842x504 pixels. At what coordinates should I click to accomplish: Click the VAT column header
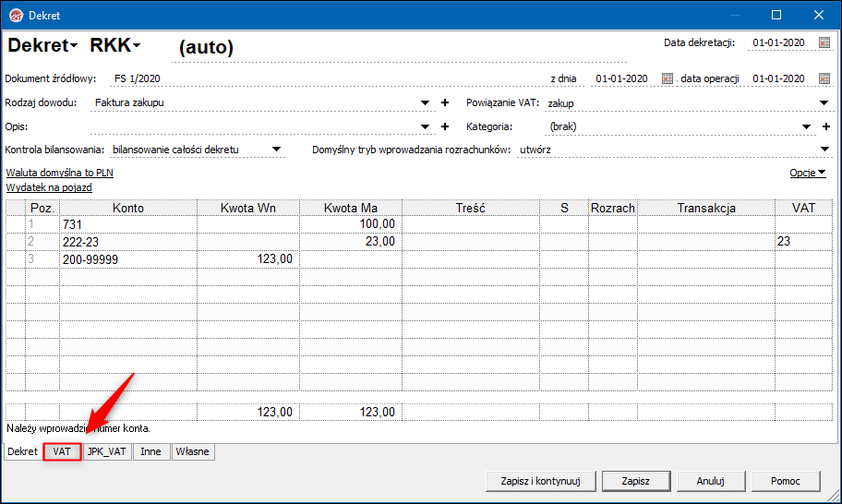coord(803,208)
